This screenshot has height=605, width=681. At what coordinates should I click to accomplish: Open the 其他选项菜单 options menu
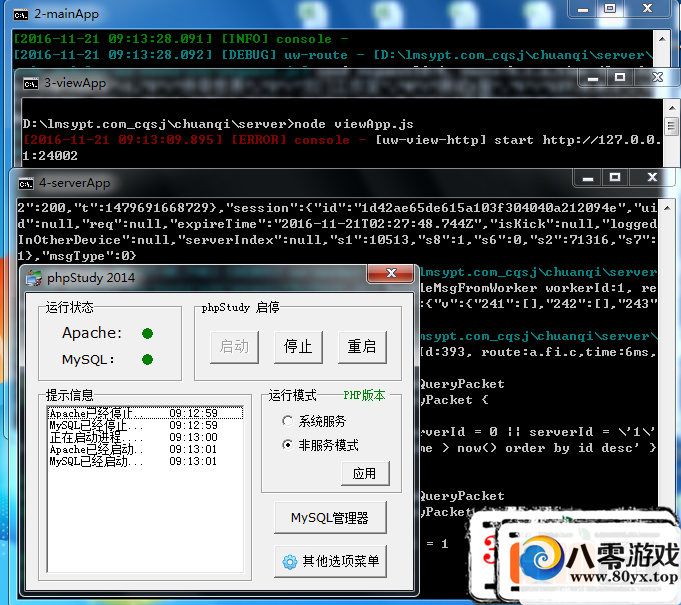pyautogui.click(x=330, y=562)
